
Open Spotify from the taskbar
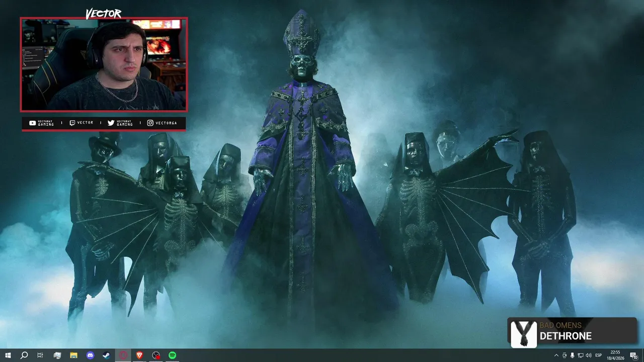point(173,355)
